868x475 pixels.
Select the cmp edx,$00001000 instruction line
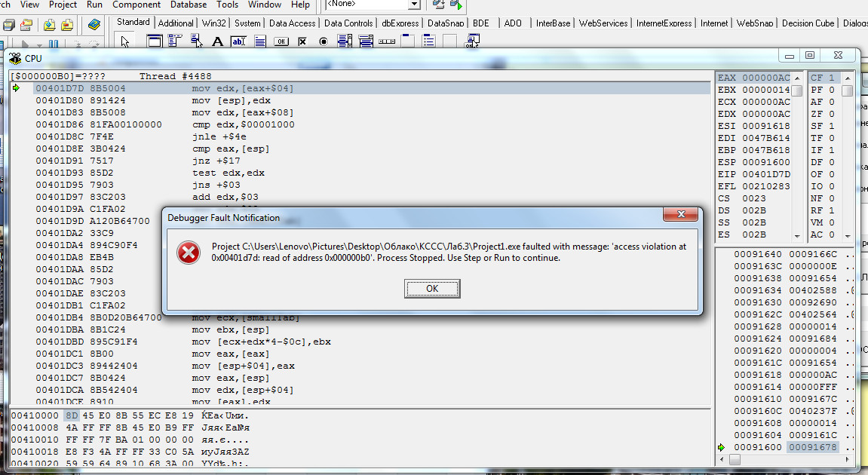(243, 124)
